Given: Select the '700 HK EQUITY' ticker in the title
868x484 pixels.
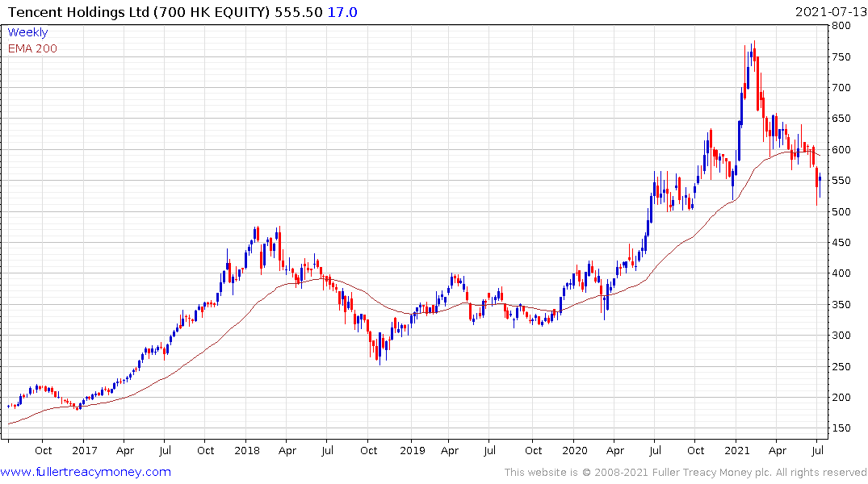Looking at the screenshot, I should pos(212,12).
